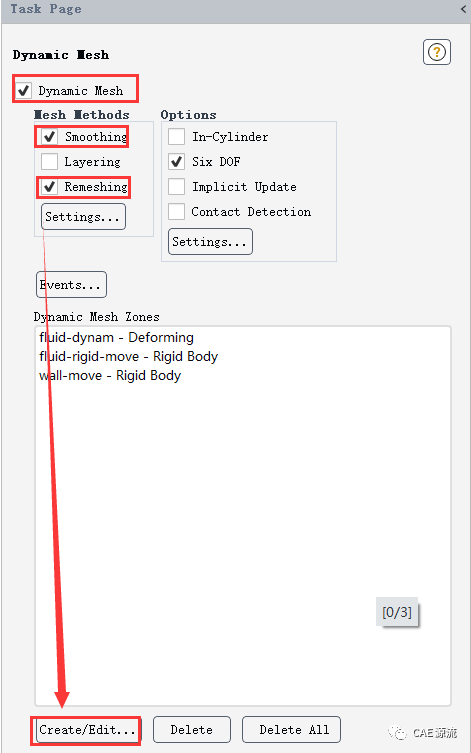Check the Contact Detection option
Screen dimensions: 471x753
[x=176, y=212]
